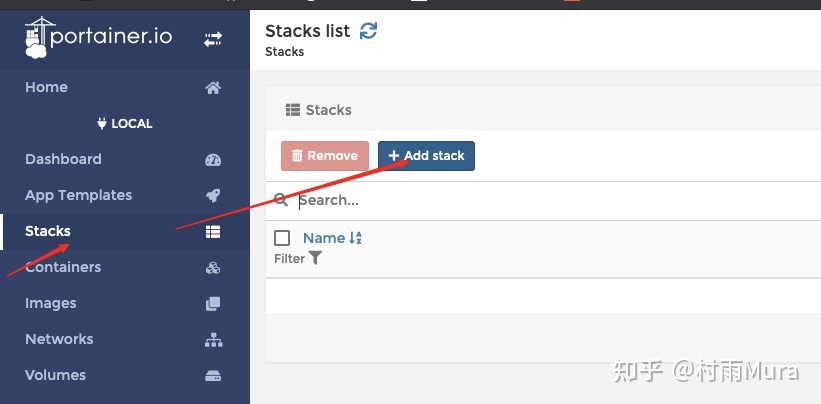The height and width of the screenshot is (404, 821).
Task: Click the Volumes drive icon
Action: pyautogui.click(x=213, y=375)
